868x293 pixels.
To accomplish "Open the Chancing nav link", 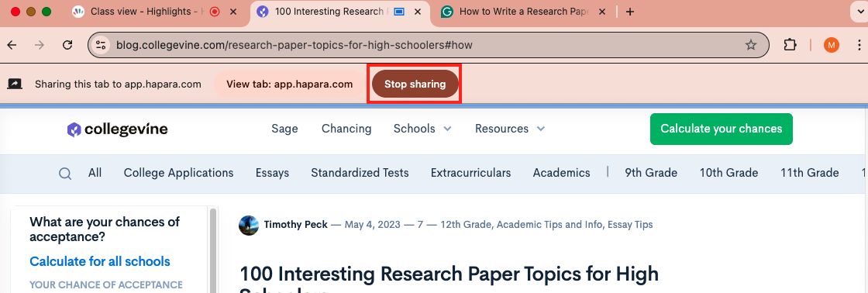I will (x=346, y=129).
